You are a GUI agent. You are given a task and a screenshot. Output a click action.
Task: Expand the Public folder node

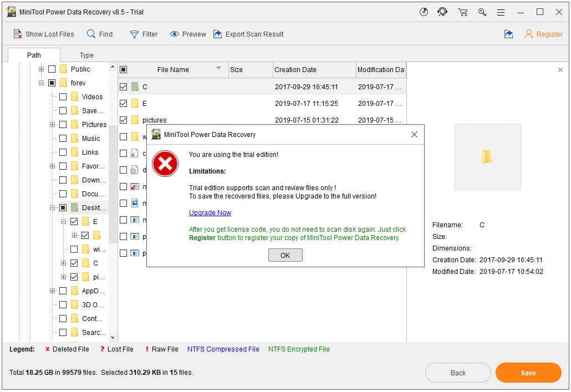point(41,69)
